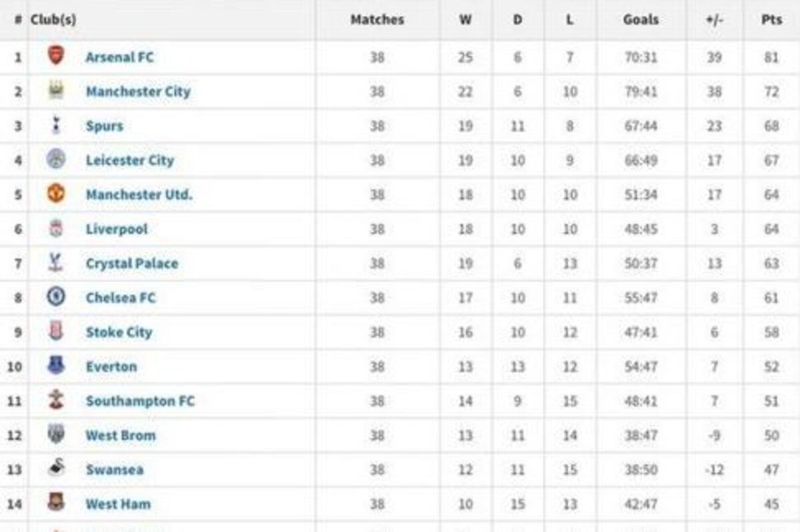Open the Southampton FC team link
The width and height of the screenshot is (800, 532).
[139, 401]
